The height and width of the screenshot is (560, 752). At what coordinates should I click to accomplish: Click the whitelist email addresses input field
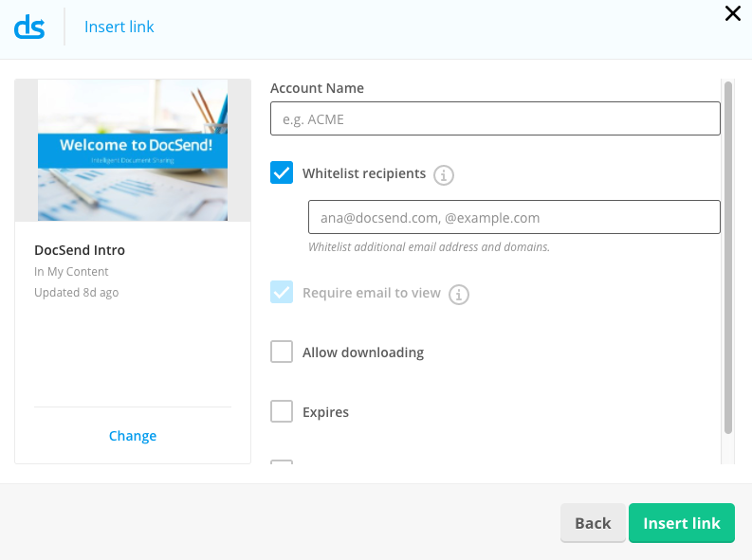[514, 217]
